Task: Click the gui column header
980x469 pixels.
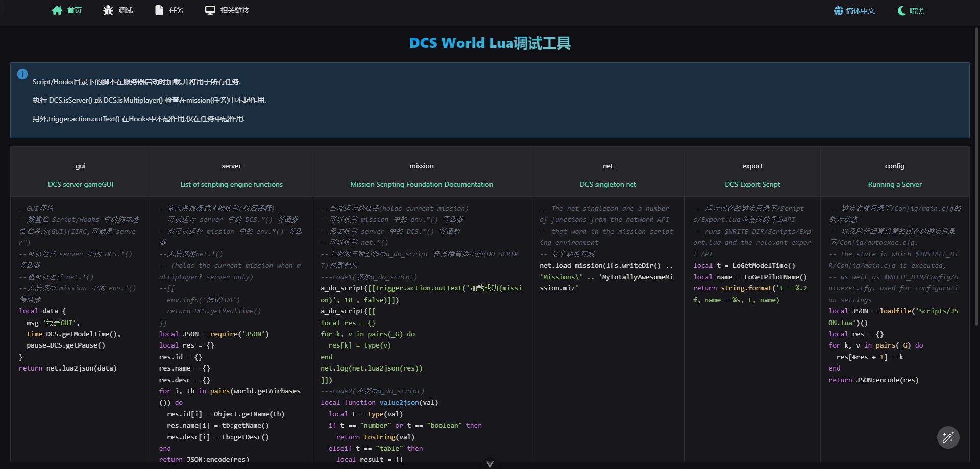Action: click(81, 166)
